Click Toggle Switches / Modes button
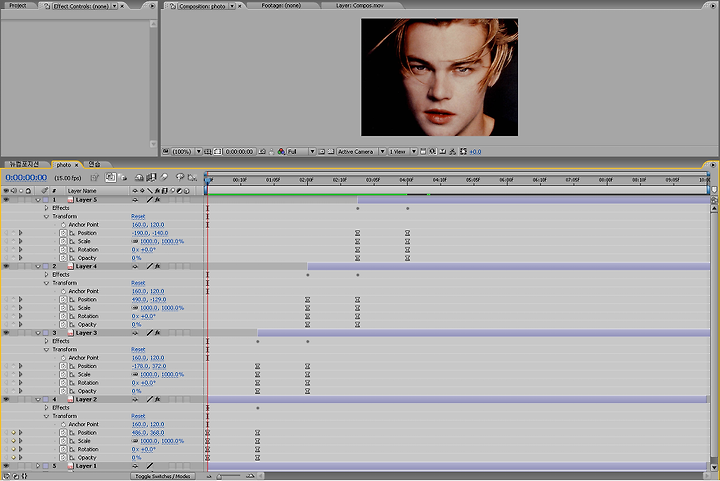Image resolution: width=720 pixels, height=481 pixels. click(x=163, y=476)
